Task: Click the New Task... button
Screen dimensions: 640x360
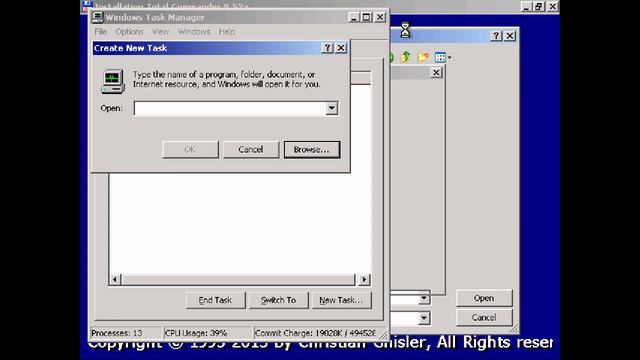Action: [341, 300]
